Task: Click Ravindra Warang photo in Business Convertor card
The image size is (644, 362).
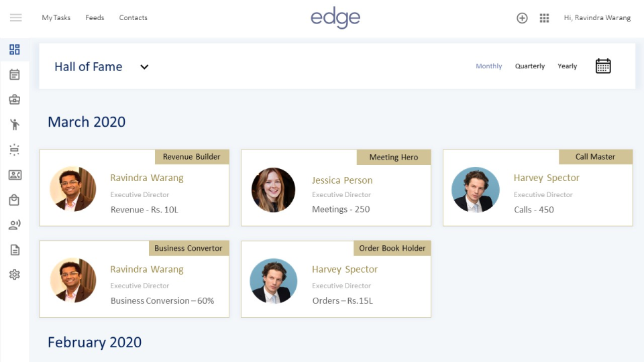Action: pyautogui.click(x=72, y=280)
